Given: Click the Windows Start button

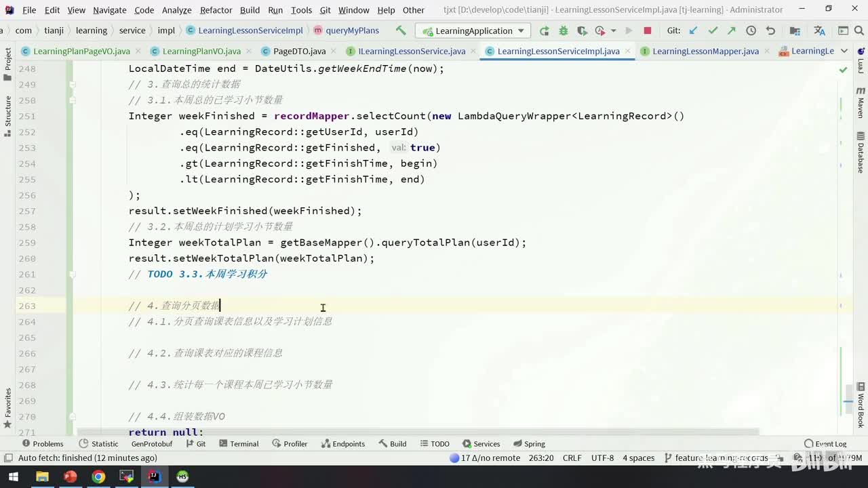Looking at the screenshot, I should [13, 476].
